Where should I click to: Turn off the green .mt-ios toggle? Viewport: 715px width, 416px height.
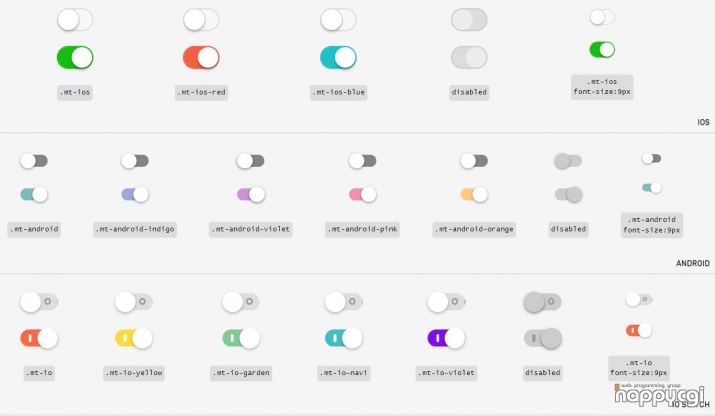[x=75, y=57]
